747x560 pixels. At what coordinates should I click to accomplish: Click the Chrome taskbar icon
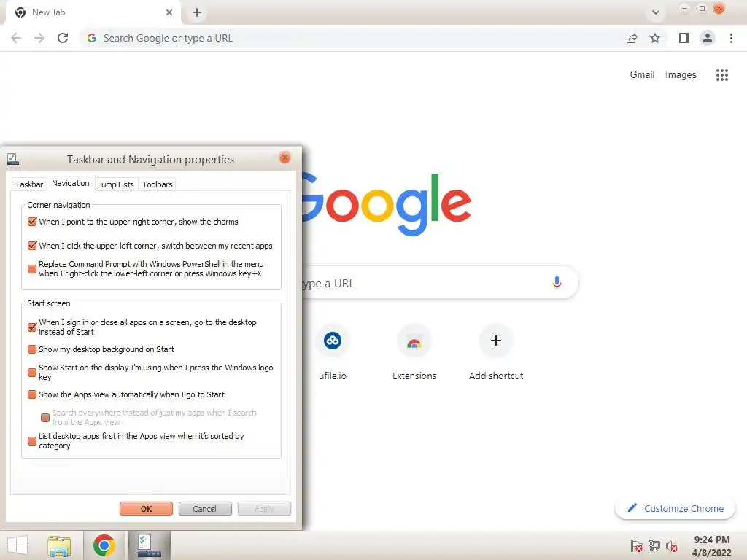coord(104,545)
